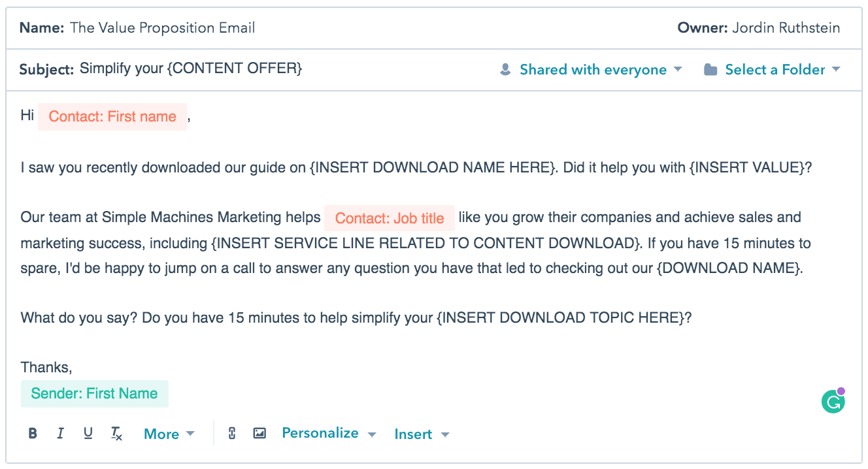This screenshot has height=469, width=868.
Task: Clear text formatting
Action: 116,433
